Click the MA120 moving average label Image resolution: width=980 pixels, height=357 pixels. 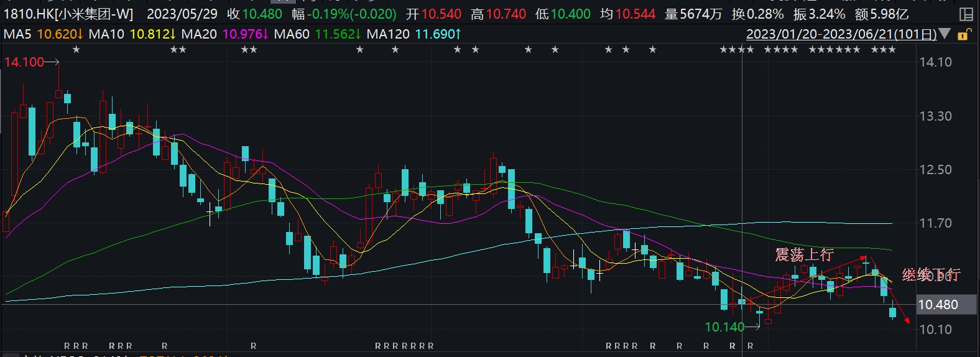pos(388,34)
